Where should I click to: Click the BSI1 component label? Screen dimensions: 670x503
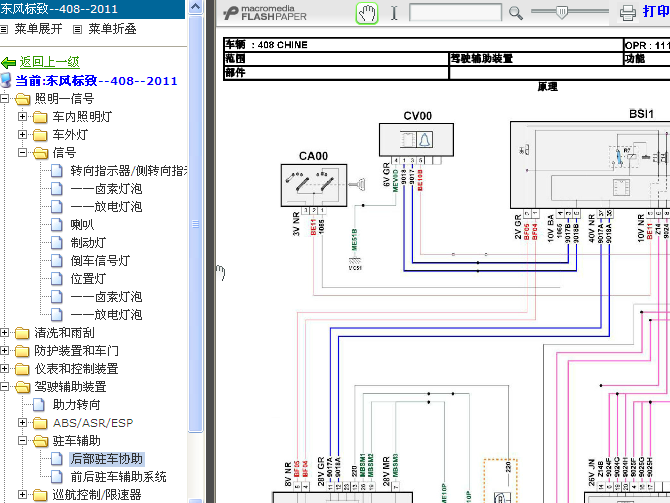pos(641,114)
